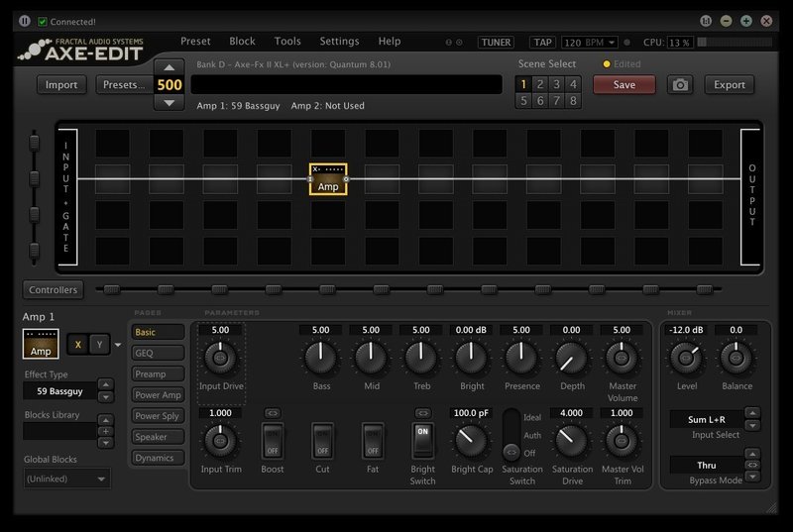Click the Amp thumbnail under Amp 1
Screen dimensions: 793x532
click(41, 344)
